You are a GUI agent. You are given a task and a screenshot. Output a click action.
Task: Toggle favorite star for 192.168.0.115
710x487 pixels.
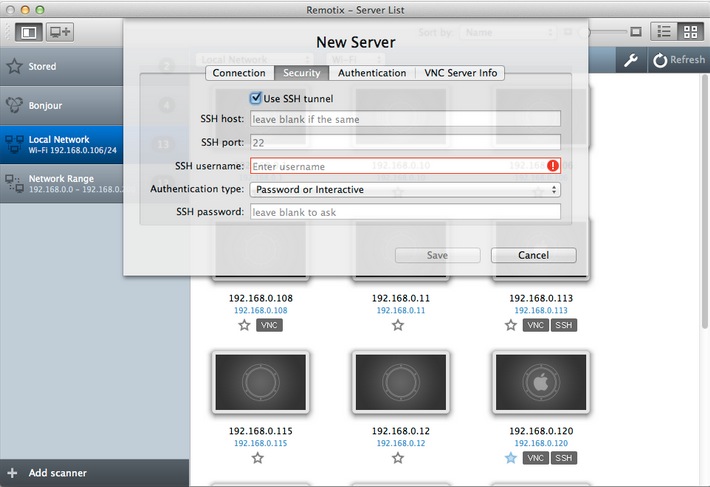pyautogui.click(x=258, y=458)
